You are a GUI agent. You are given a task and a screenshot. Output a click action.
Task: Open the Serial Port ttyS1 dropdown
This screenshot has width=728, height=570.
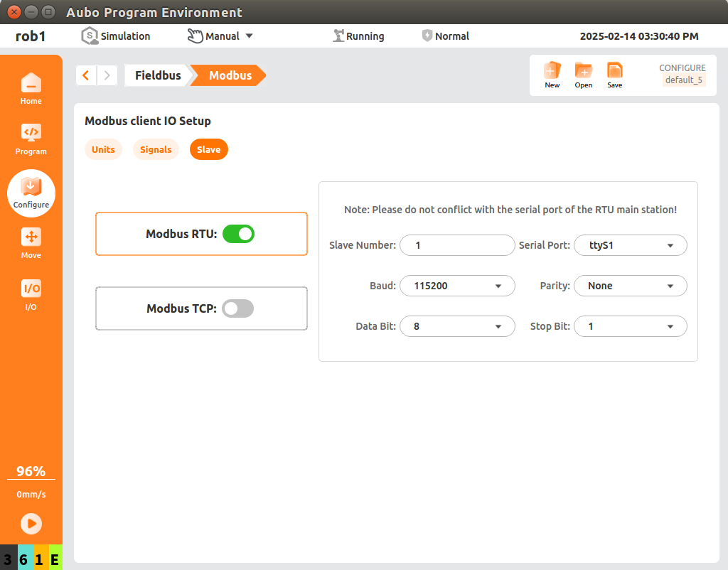tap(630, 245)
